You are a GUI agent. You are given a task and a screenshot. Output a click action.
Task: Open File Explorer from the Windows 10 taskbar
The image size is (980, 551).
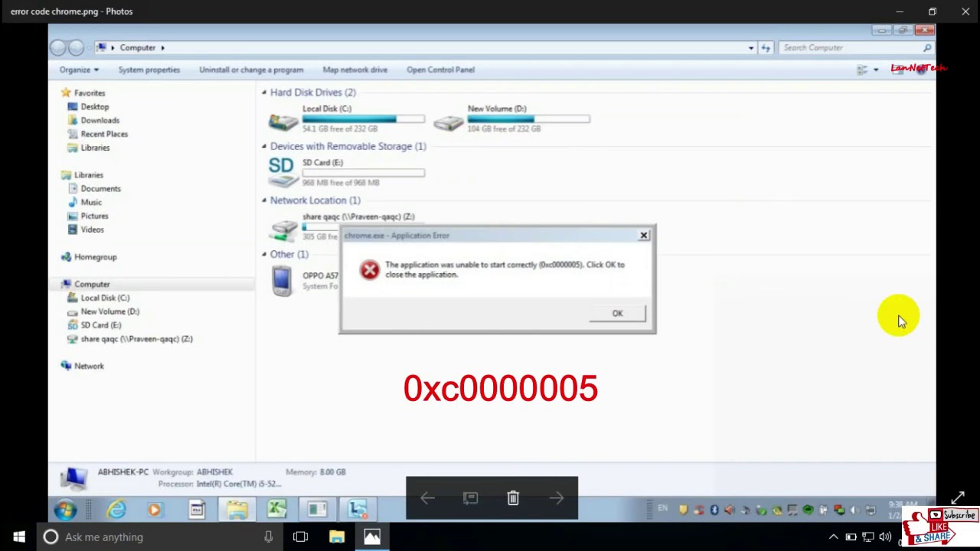[337, 537]
